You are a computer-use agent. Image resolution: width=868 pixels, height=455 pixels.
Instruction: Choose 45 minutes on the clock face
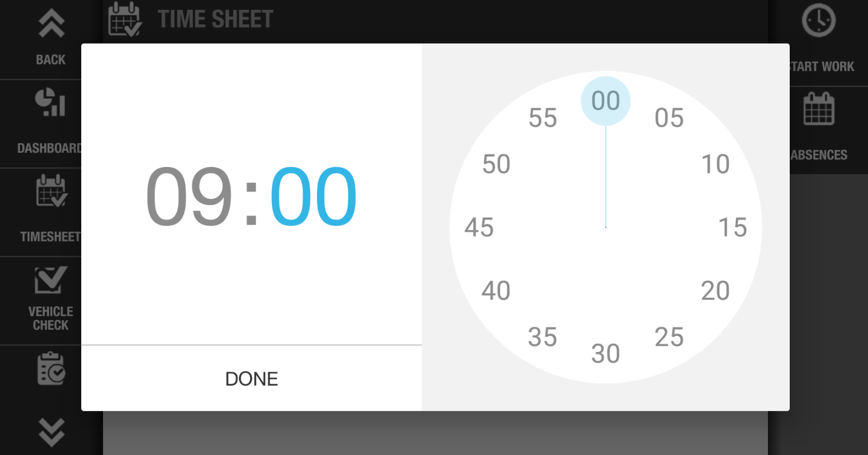pyautogui.click(x=479, y=227)
